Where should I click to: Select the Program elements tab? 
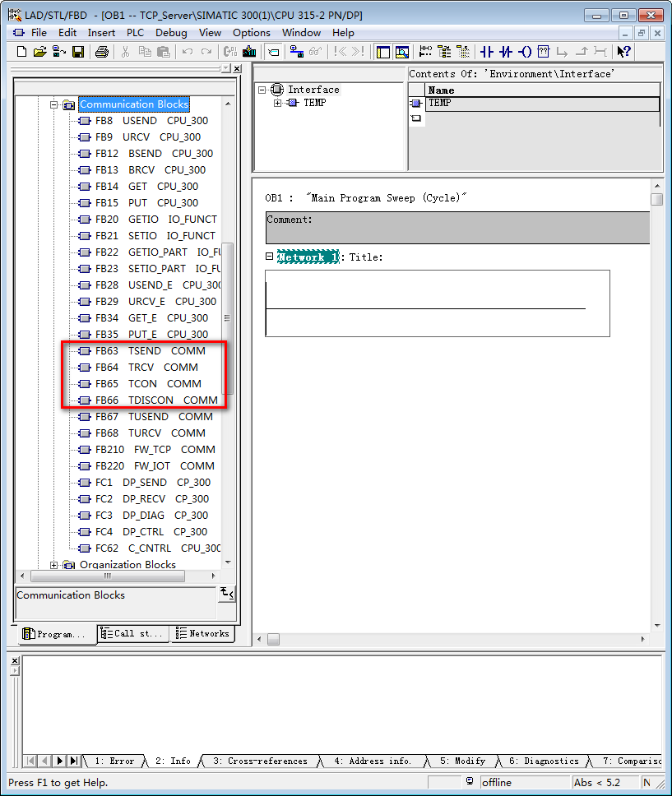58,634
